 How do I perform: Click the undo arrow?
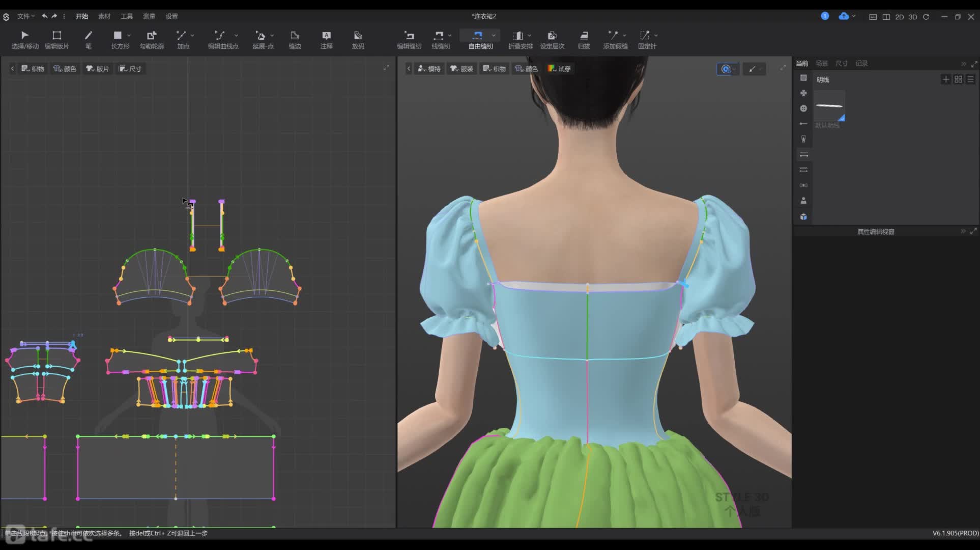[45, 16]
